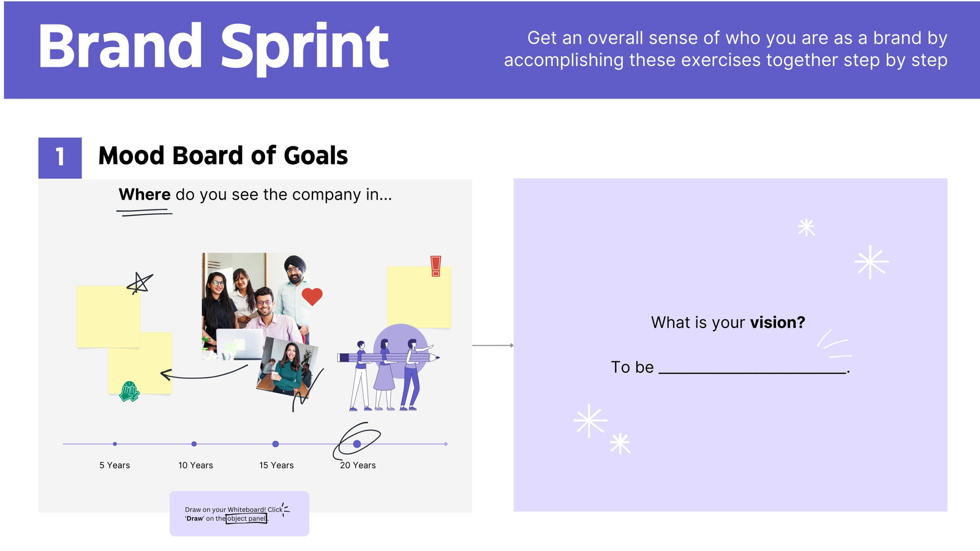Viewport: 980px width, 551px height.
Task: Select the 'Brand Sprint' title text
Action: point(213,47)
